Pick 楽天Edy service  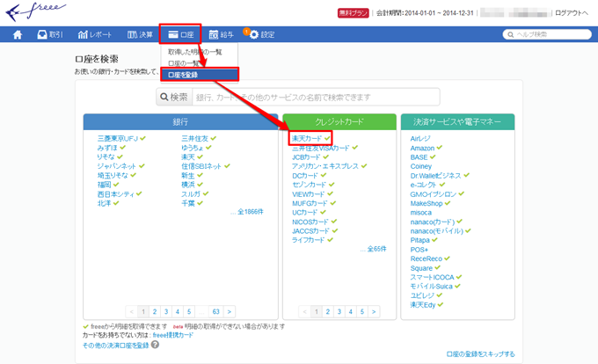[x=423, y=305]
